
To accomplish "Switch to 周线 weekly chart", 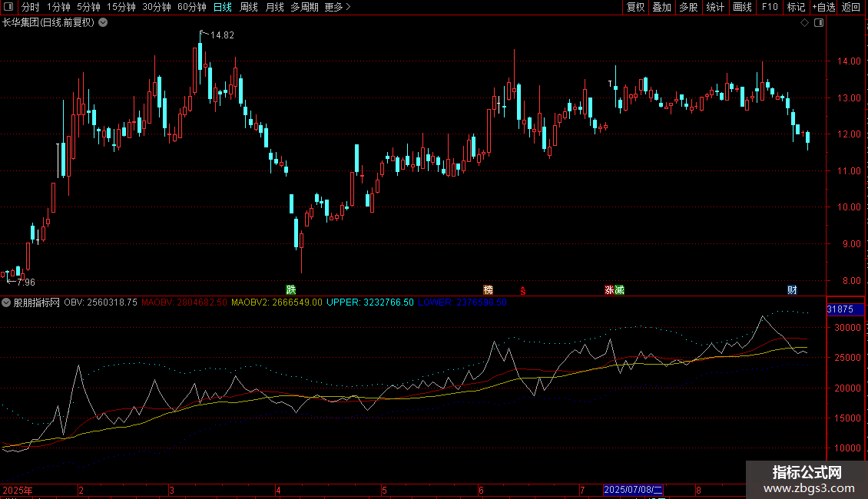I will [249, 7].
